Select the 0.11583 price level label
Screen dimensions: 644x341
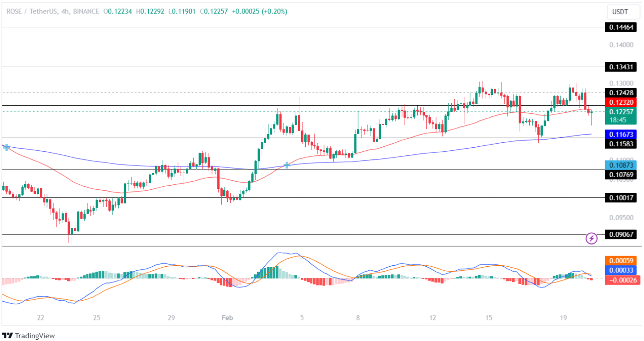(x=620, y=144)
